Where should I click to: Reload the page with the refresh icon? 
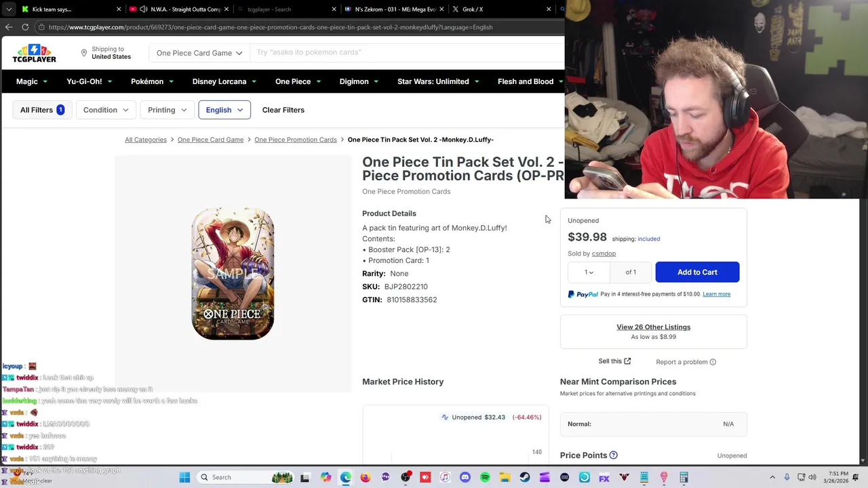click(25, 27)
